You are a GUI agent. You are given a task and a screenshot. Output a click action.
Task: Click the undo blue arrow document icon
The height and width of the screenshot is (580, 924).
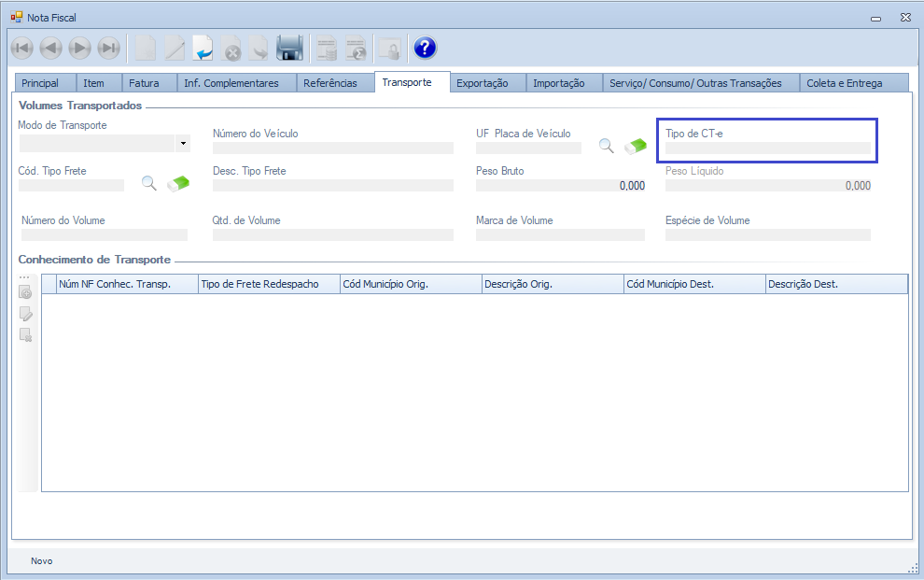point(203,48)
